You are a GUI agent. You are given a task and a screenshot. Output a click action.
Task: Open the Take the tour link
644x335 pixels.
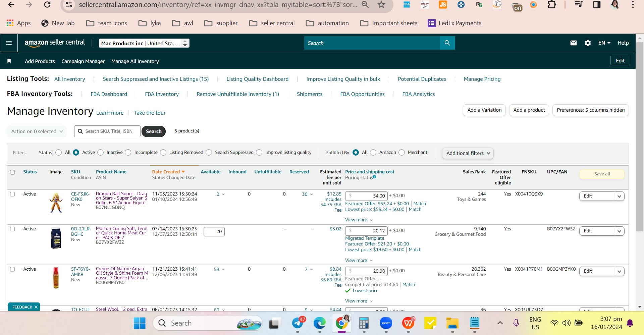150,113
